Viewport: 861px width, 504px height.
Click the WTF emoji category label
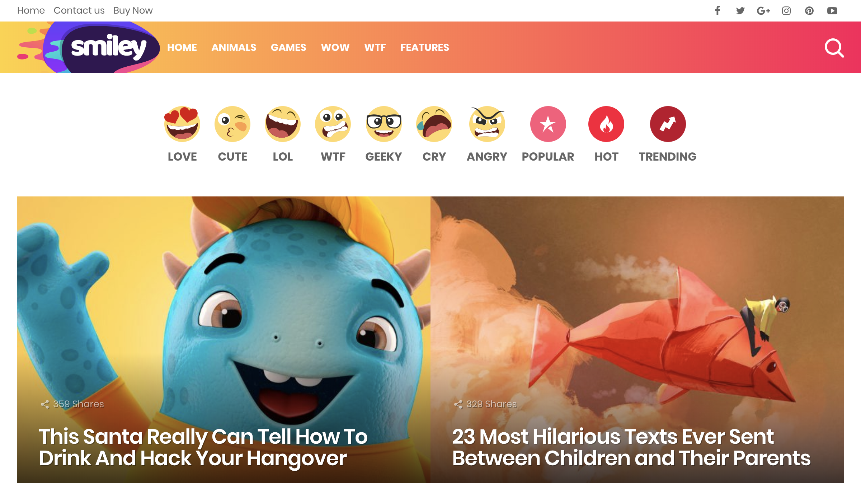pos(333,157)
